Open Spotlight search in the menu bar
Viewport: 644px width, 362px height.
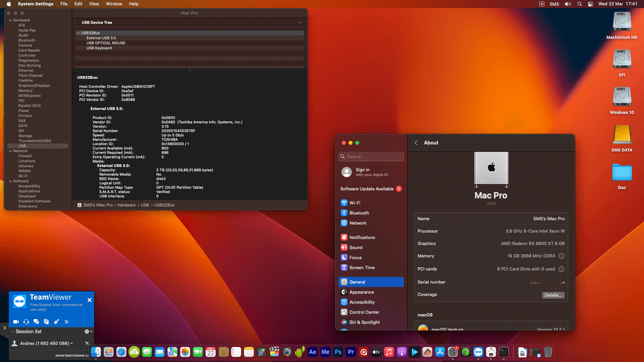579,4
